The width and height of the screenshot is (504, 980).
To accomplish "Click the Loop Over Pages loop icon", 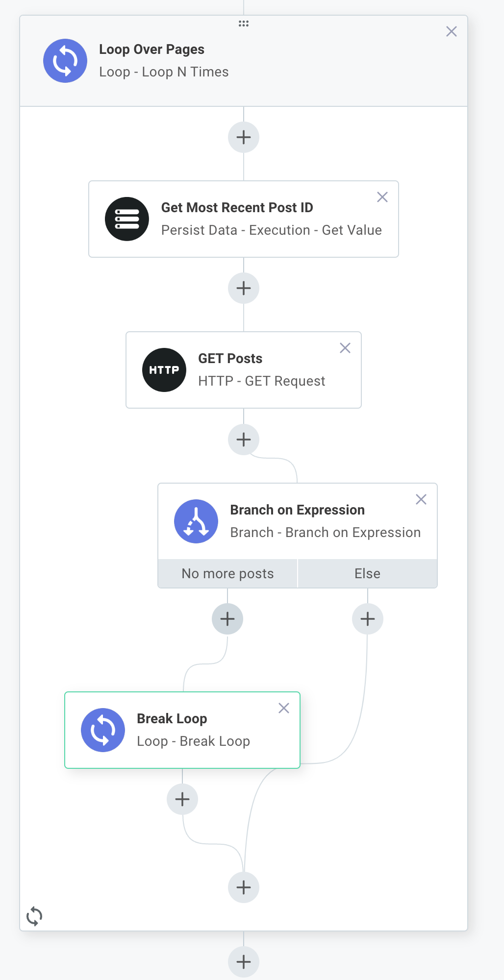I will pyautogui.click(x=65, y=61).
